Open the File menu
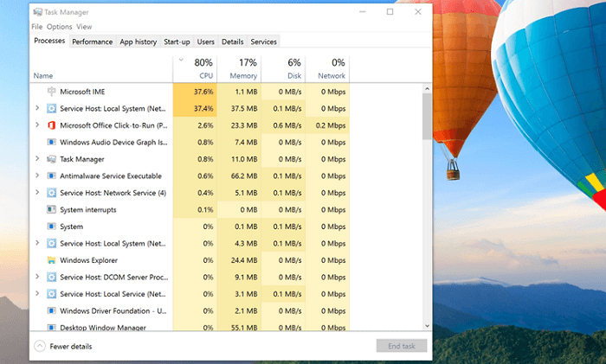Viewport: 606px width, 364px height. pos(36,27)
